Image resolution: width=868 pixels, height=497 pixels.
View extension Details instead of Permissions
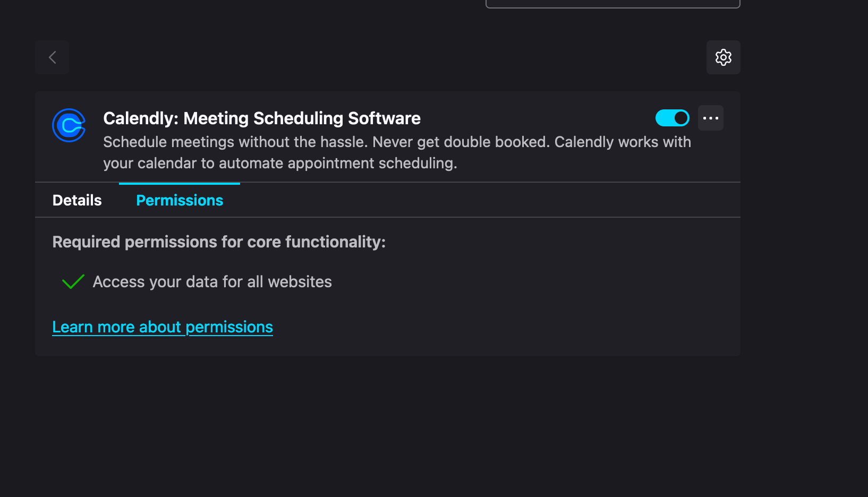[77, 200]
